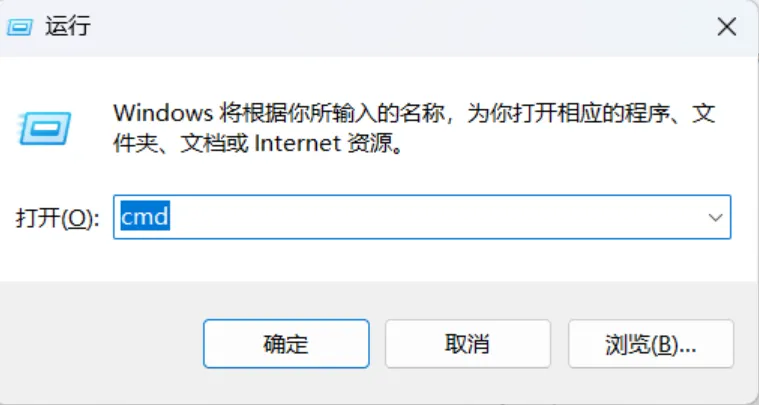759x405 pixels.
Task: Click the gray footer area beside 确定
Action: tap(100, 344)
